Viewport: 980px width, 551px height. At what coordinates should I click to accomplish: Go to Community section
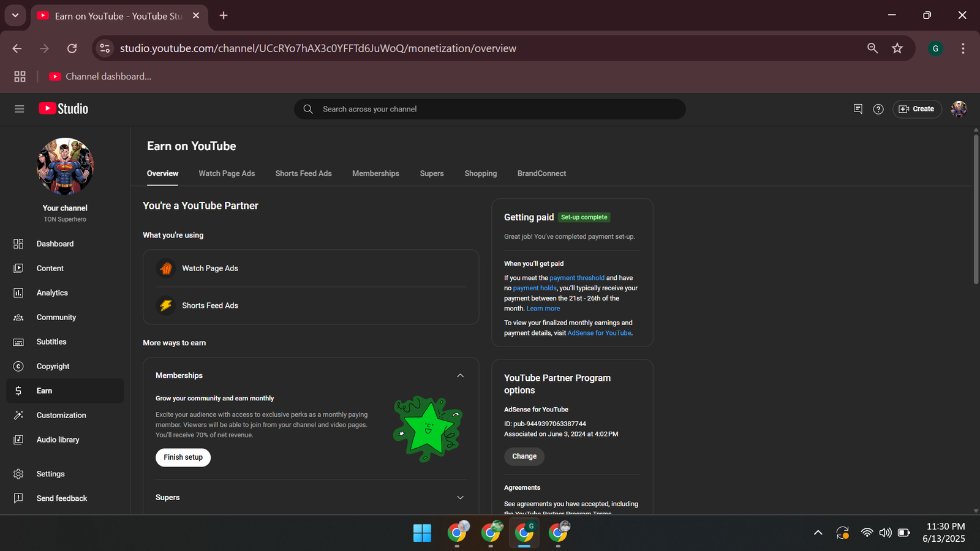(65, 317)
